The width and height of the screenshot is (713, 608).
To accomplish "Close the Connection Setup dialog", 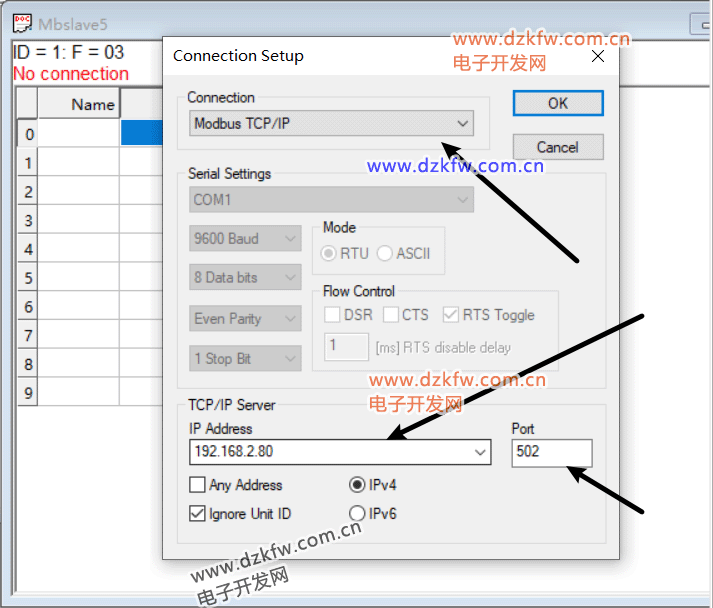I will click(598, 56).
